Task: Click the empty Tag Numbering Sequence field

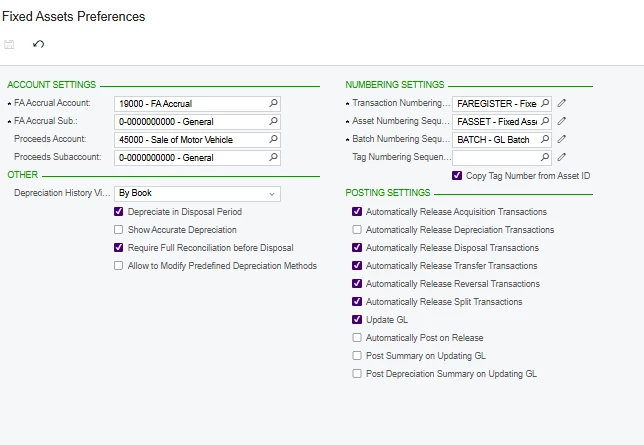Action: click(x=496, y=157)
